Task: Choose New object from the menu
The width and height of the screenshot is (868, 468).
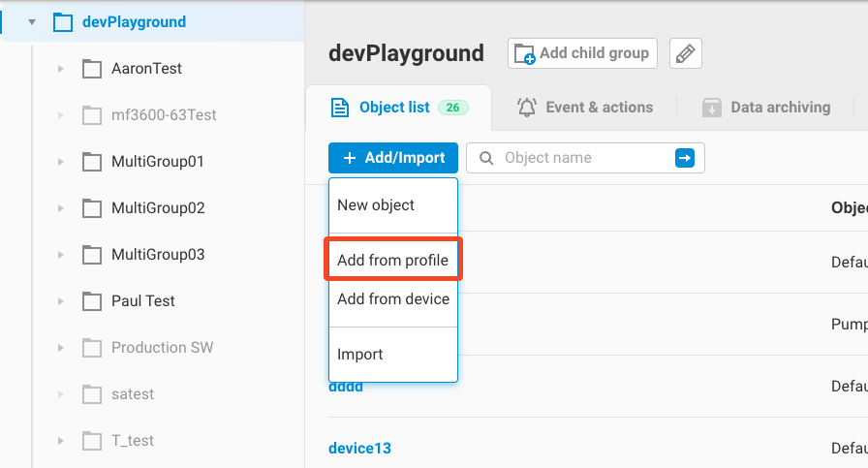Action: [x=376, y=205]
